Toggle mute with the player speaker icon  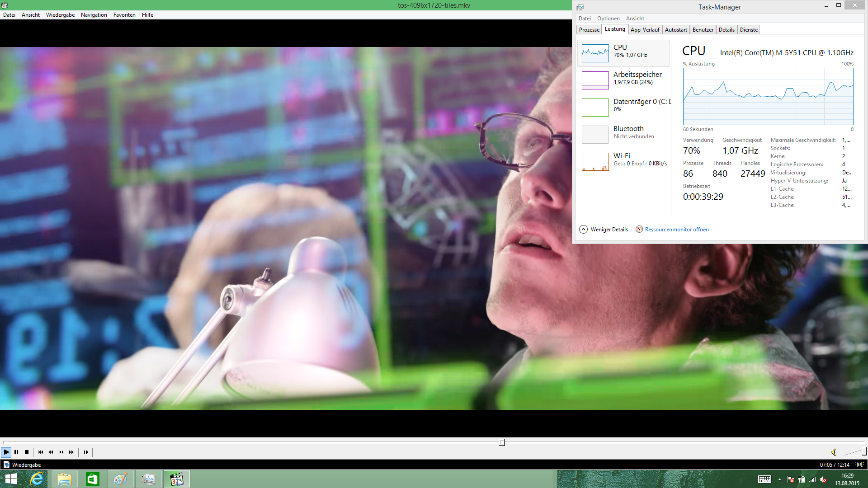click(x=834, y=452)
